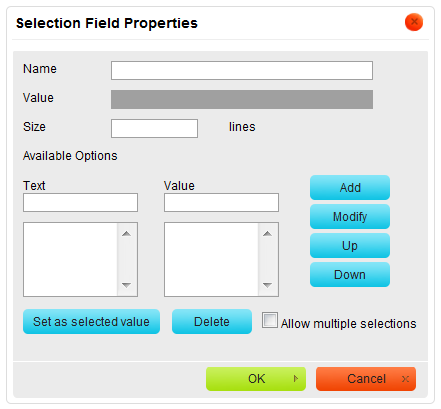Click the Modify button

(x=350, y=217)
